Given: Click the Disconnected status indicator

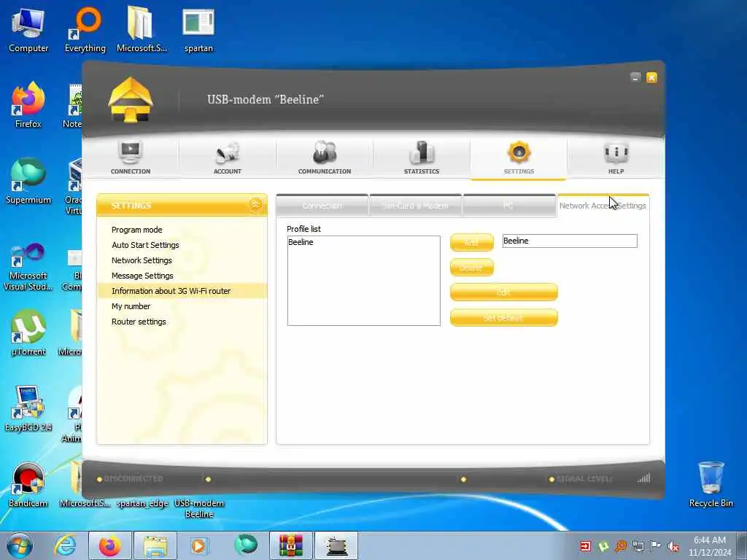Looking at the screenshot, I should [130, 478].
